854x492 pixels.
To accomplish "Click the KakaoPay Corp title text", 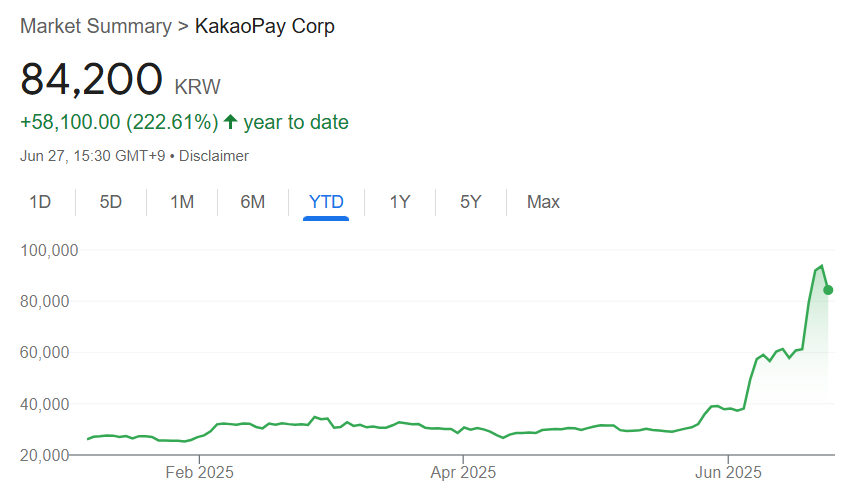I will click(x=264, y=26).
